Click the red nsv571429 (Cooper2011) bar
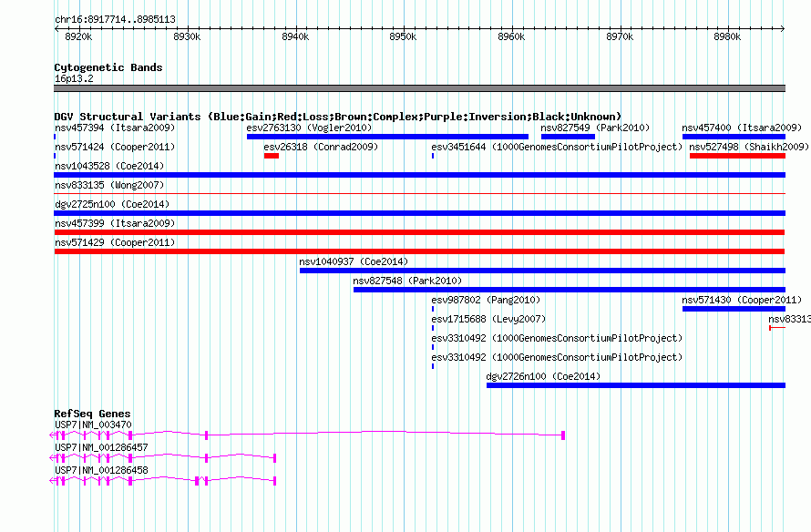This screenshot has height=532, width=811. [x=419, y=251]
